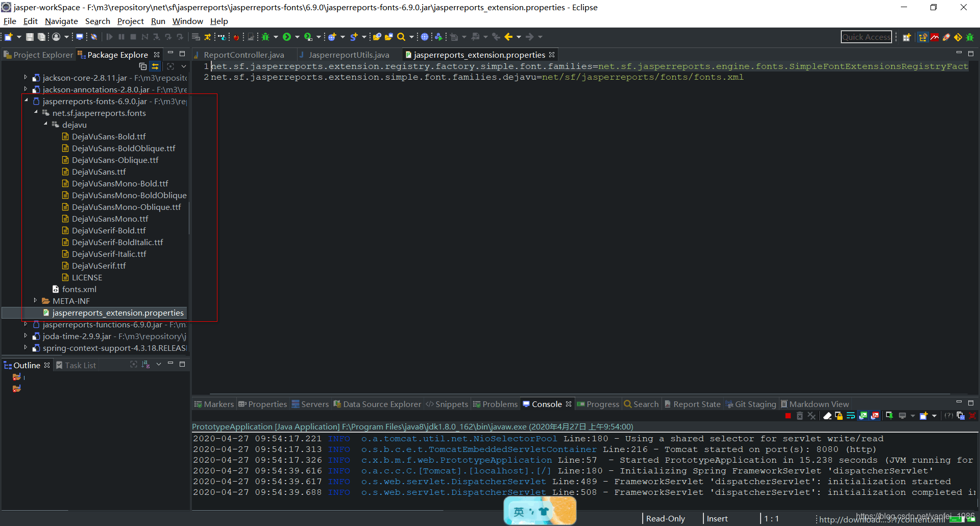The image size is (980, 526).
Task: Click Collapse All in Package Explorer
Action: point(143,66)
